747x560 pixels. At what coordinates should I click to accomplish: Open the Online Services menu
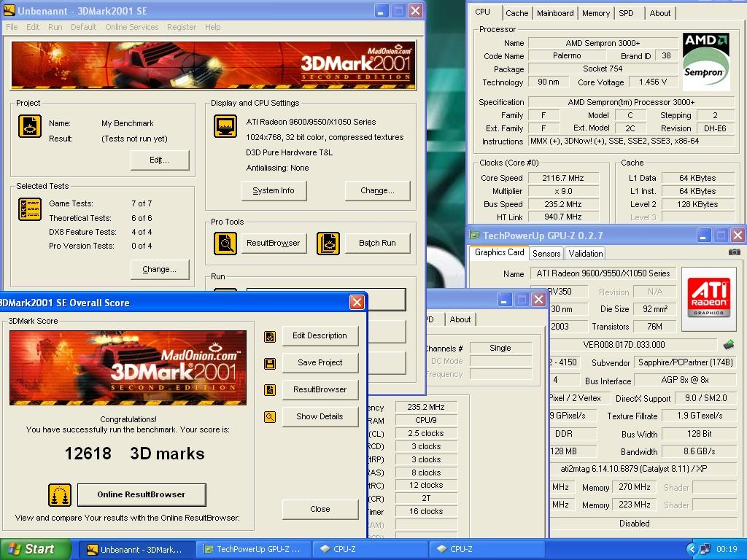pos(132,27)
